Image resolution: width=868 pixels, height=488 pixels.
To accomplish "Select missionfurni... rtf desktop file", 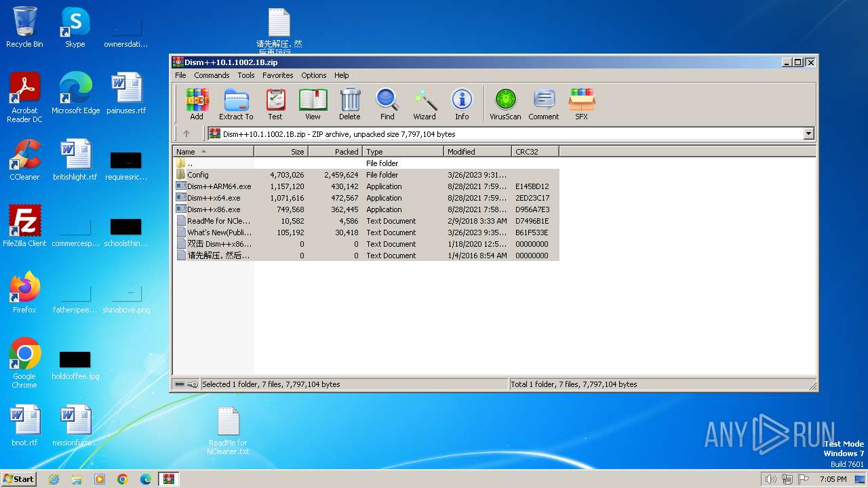I will click(x=75, y=426).
